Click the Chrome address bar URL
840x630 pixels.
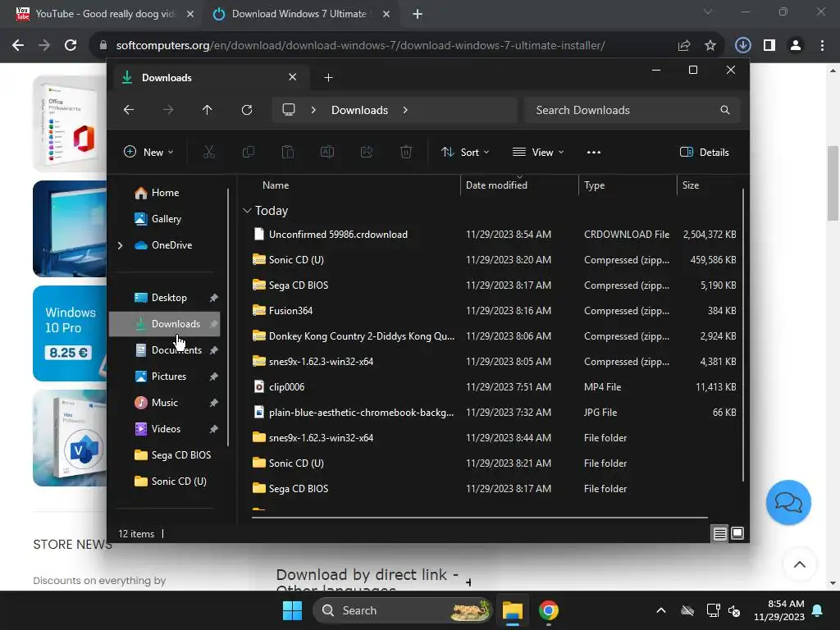coord(361,46)
